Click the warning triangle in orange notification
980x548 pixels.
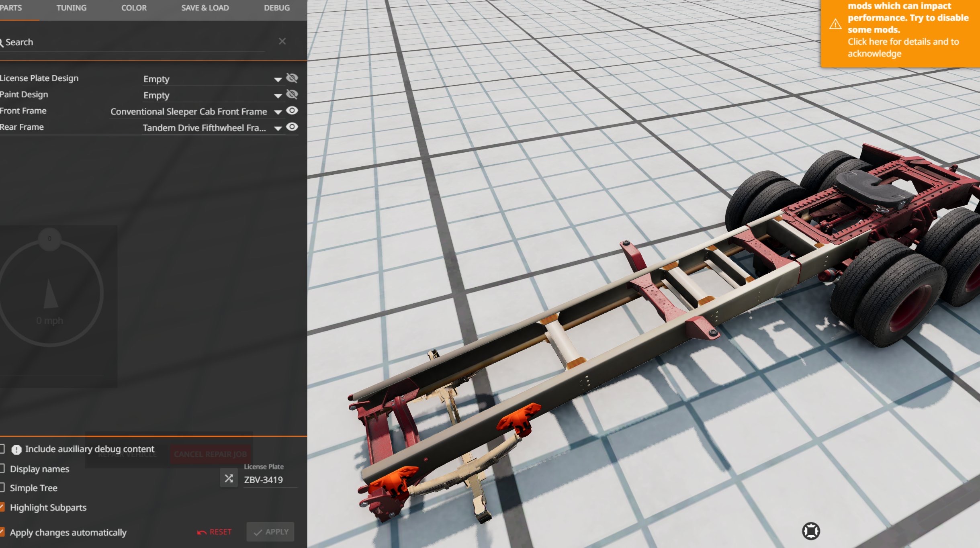pyautogui.click(x=835, y=24)
